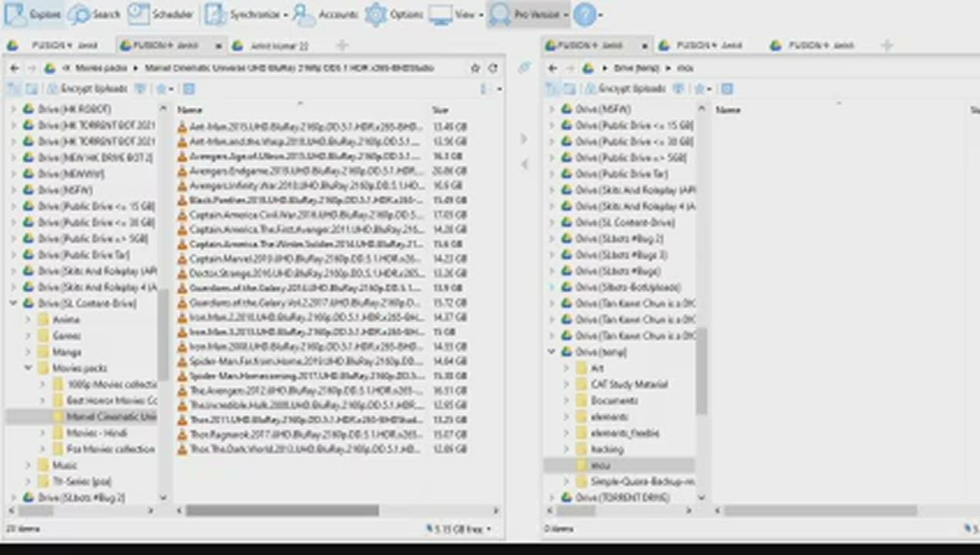Viewport: 980px width, 555px height.
Task: Open the Accounts manager
Action: (x=325, y=14)
